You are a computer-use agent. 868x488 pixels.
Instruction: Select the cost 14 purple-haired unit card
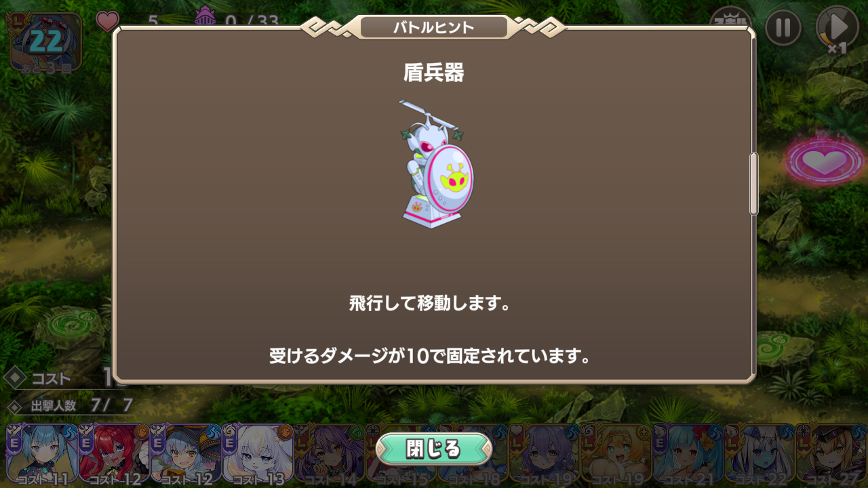(329, 453)
